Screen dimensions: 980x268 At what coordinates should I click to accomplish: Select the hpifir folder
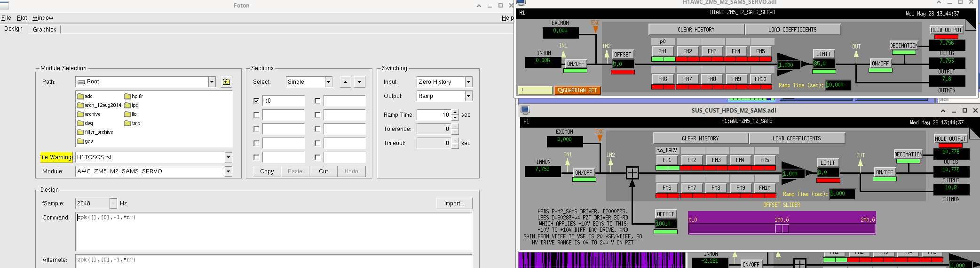(x=134, y=96)
